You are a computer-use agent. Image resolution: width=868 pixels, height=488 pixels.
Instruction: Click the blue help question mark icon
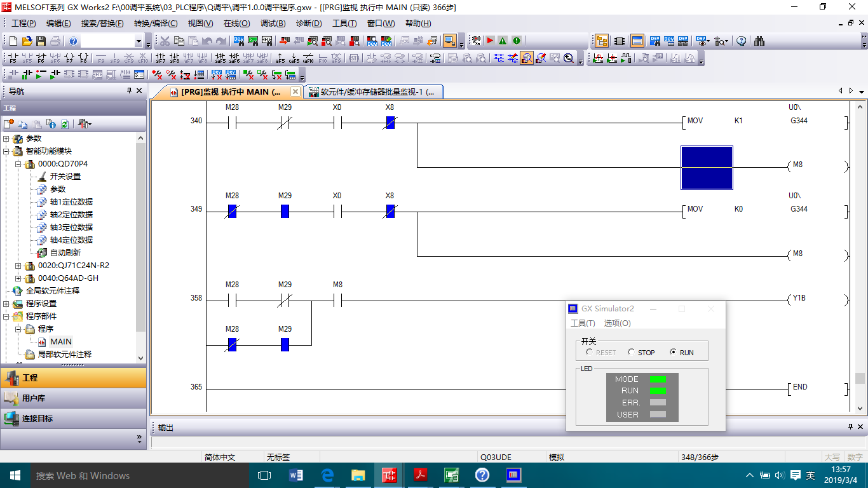[73, 41]
